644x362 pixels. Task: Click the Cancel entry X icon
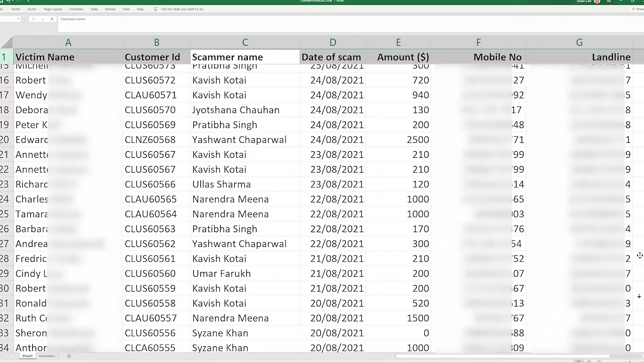point(33,19)
